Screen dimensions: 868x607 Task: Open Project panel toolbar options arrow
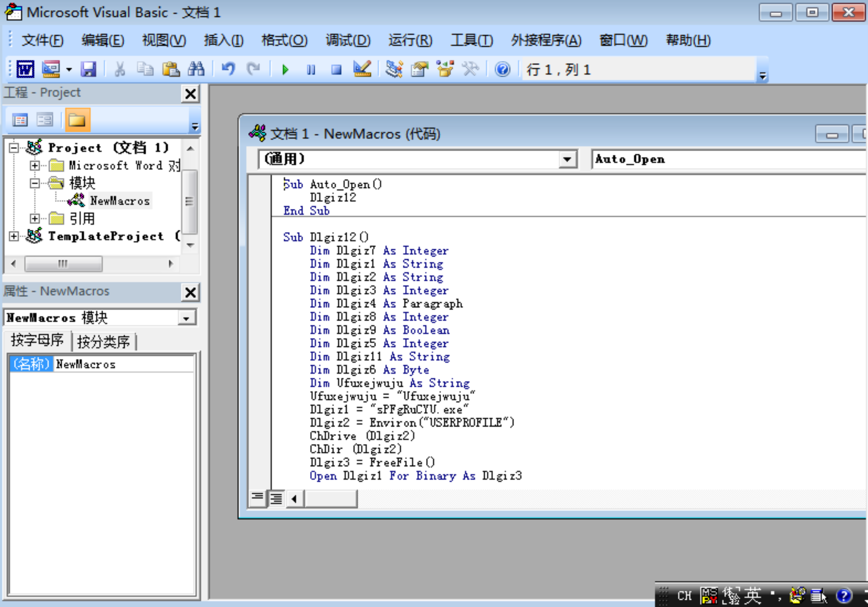click(x=195, y=127)
